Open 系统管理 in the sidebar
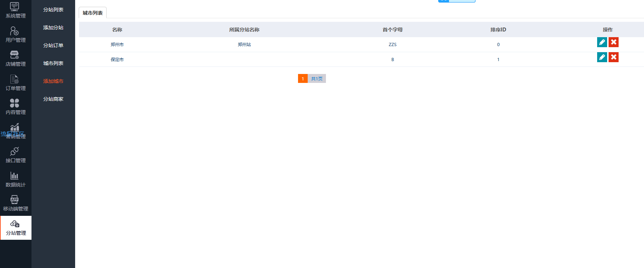 pos(16,11)
